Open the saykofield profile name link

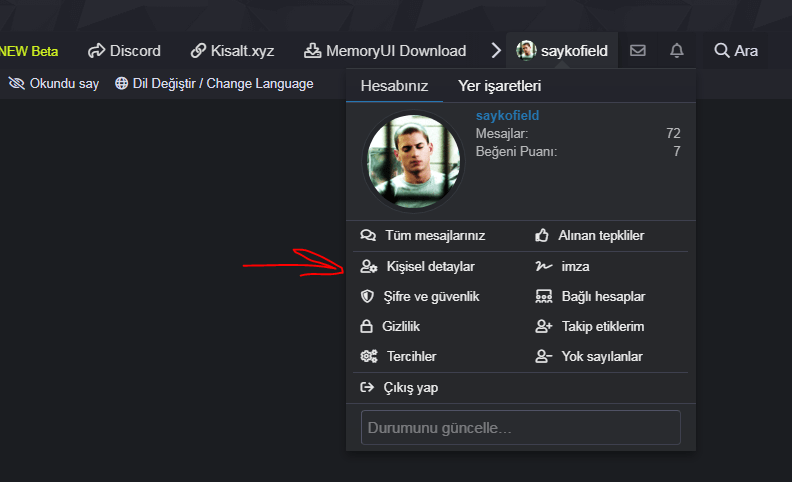(507, 115)
